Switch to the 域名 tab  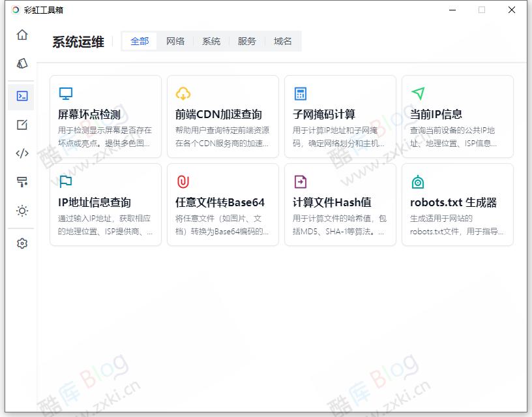tap(282, 40)
